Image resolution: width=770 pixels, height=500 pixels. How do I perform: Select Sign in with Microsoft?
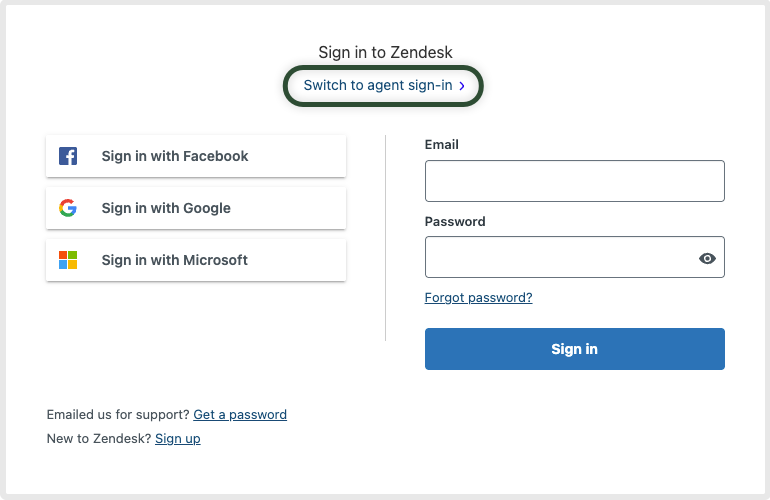click(196, 260)
